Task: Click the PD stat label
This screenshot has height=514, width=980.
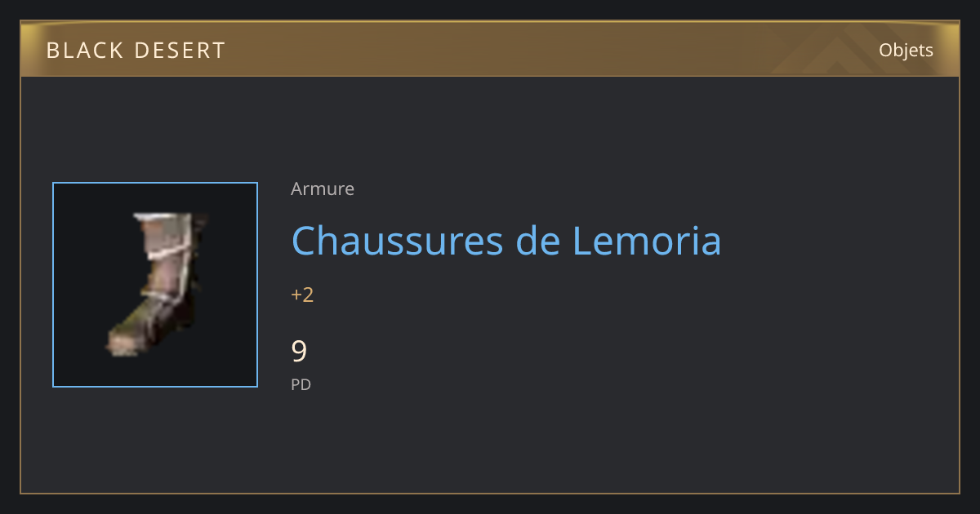Action: 301,384
